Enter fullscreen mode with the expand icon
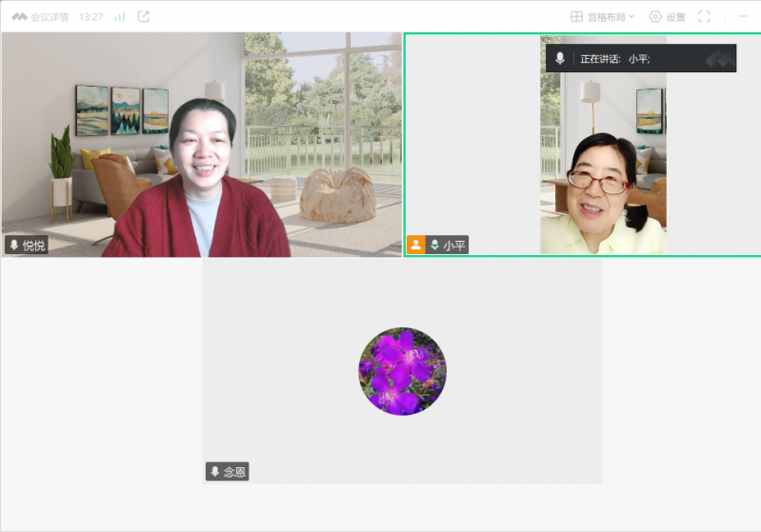 click(705, 17)
